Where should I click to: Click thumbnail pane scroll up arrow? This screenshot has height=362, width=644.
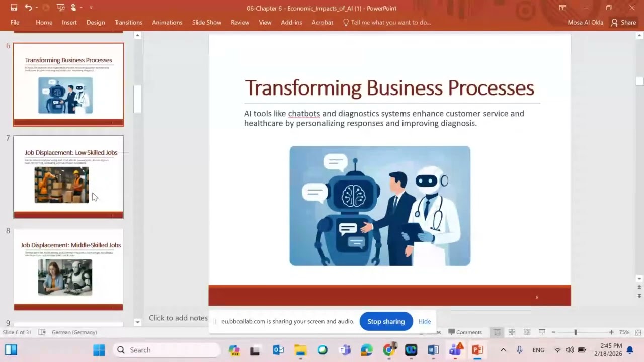tap(138, 36)
